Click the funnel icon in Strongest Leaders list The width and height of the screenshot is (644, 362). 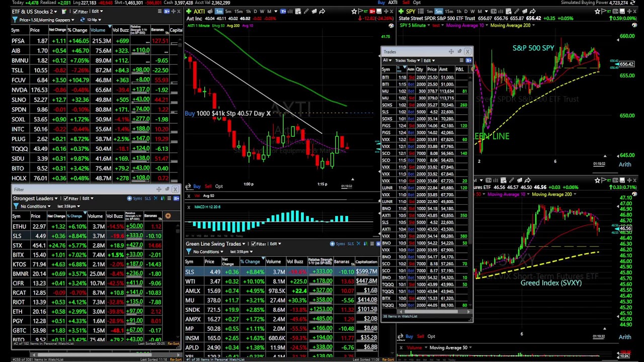coord(16,206)
